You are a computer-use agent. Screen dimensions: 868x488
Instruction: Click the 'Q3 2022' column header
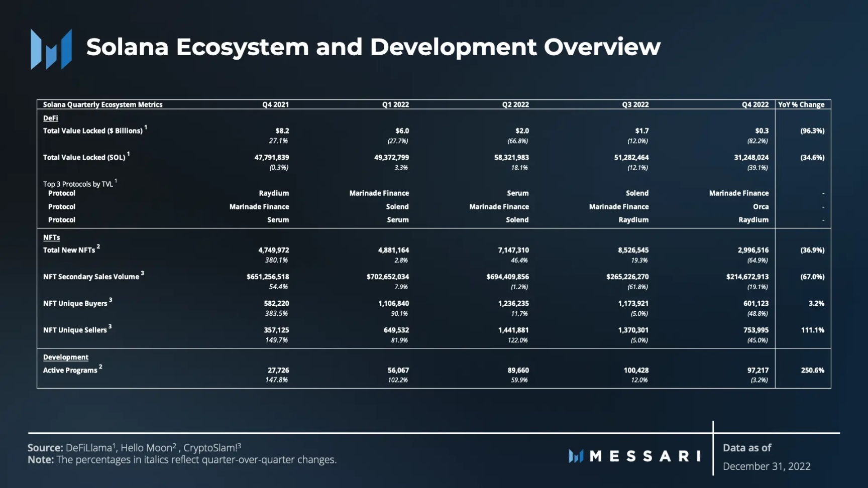[635, 104]
